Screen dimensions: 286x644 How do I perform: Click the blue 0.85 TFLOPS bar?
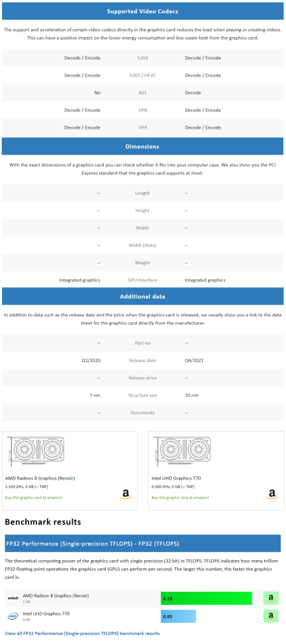[178, 616]
